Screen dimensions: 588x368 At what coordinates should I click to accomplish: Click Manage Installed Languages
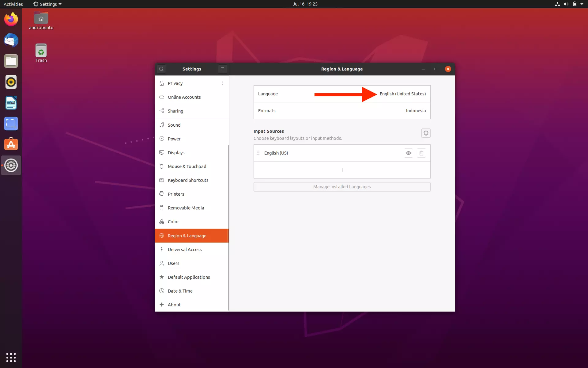(342, 187)
